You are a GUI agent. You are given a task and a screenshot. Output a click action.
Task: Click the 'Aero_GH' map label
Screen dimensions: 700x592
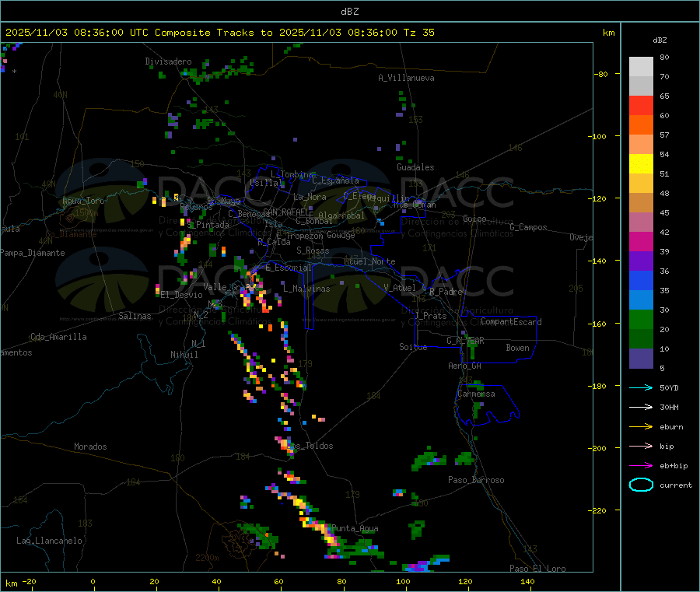click(x=465, y=366)
